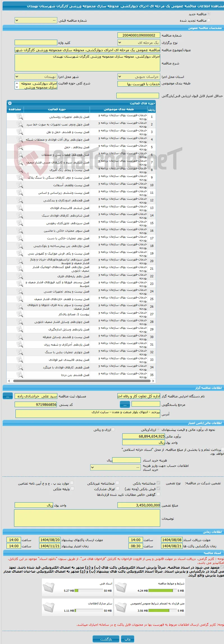Click the شماره مناقصه field

click(x=139, y=35)
